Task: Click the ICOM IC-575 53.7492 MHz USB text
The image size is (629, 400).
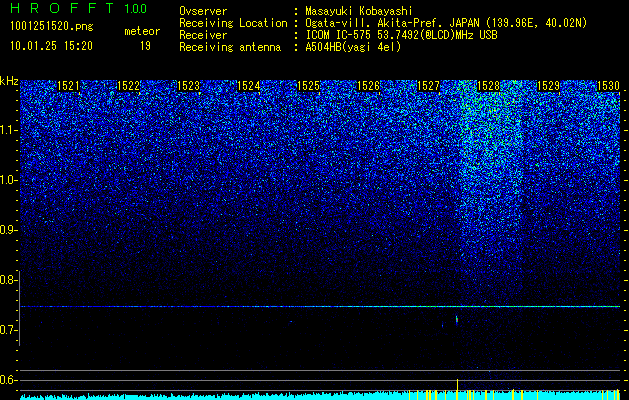Action: 401,35
